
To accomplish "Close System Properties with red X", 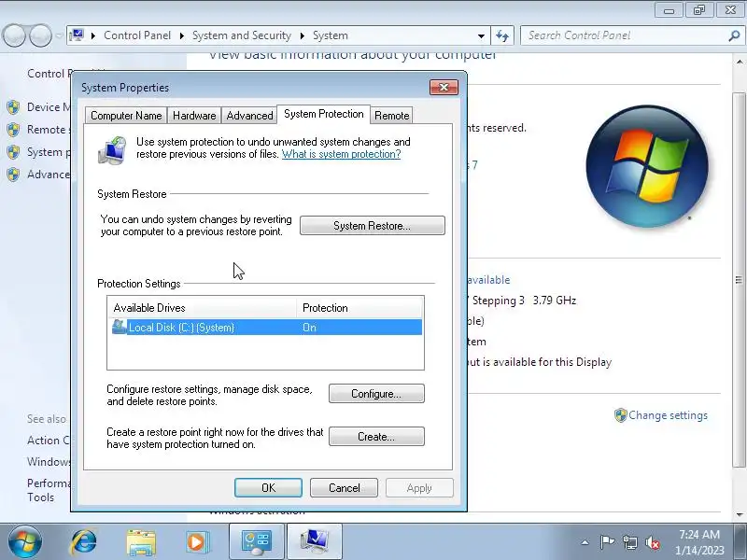I will click(x=444, y=87).
